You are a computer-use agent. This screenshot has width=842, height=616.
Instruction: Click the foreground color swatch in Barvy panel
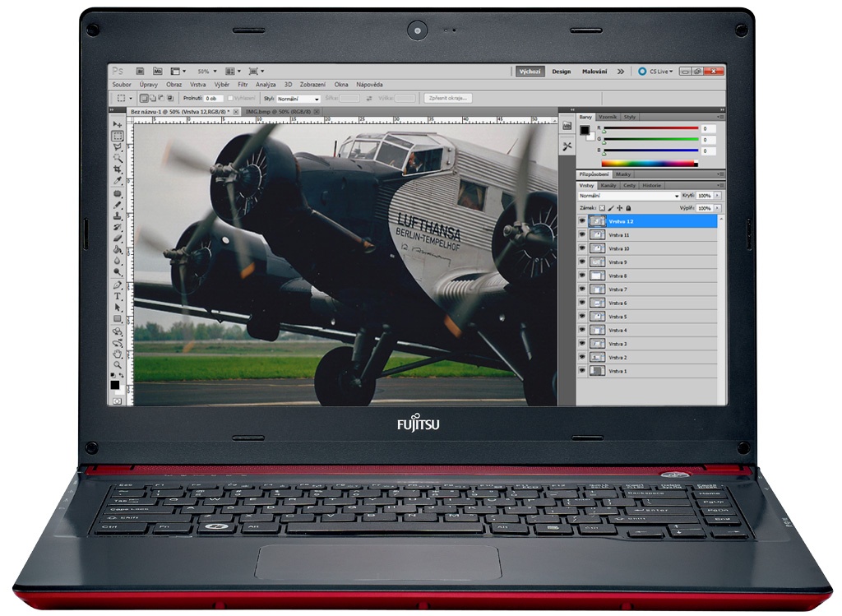585,130
